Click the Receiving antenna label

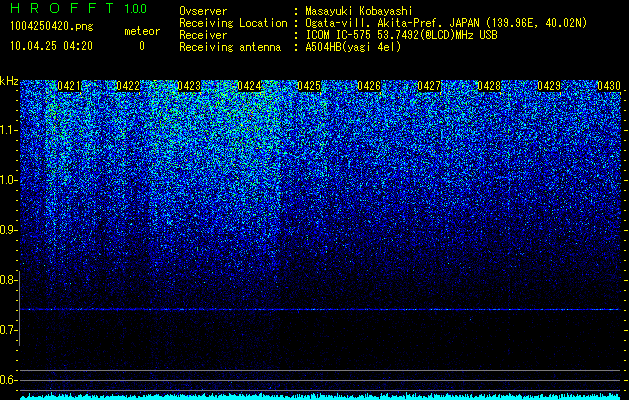pos(230,47)
